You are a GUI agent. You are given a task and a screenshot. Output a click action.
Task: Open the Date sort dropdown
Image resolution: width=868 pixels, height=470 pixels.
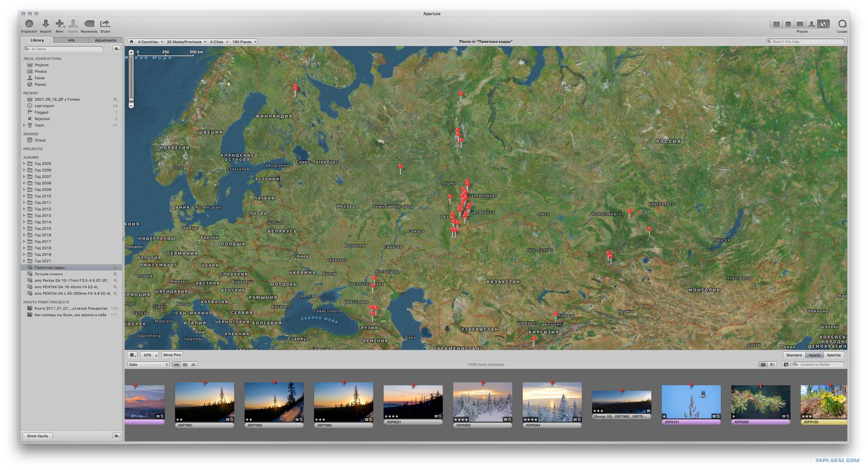click(148, 365)
